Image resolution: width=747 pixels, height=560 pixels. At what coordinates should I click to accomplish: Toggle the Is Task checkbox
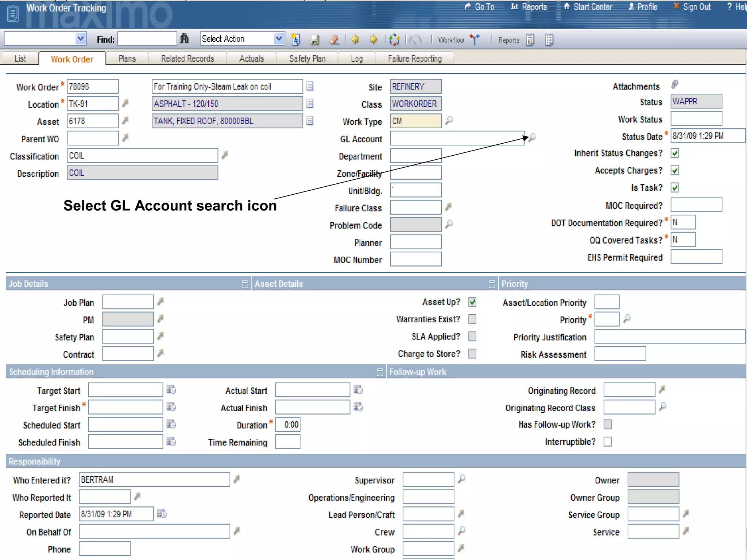(675, 188)
